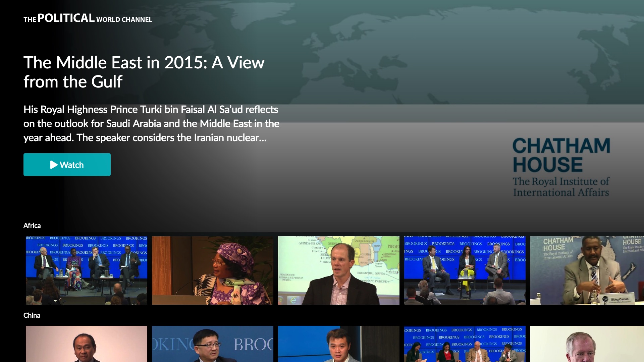This screenshot has height=362, width=644.
Task: Select the Africa category heading
Action: coord(32,226)
